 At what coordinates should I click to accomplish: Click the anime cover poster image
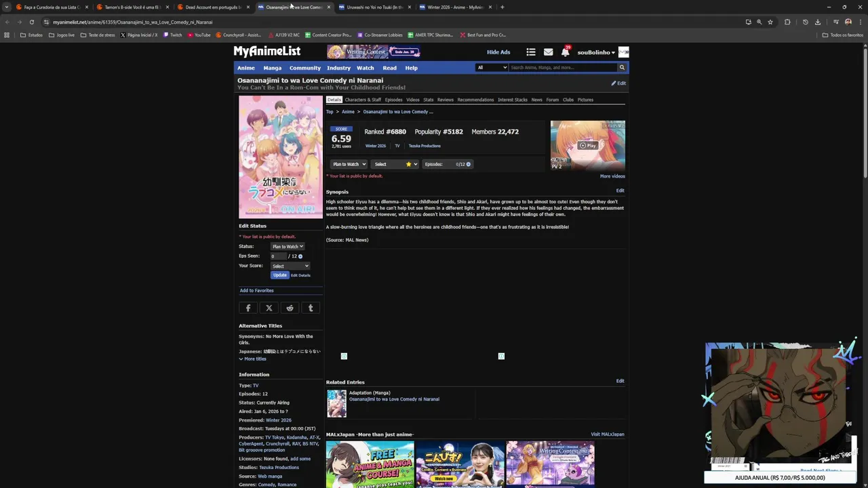pos(281,157)
